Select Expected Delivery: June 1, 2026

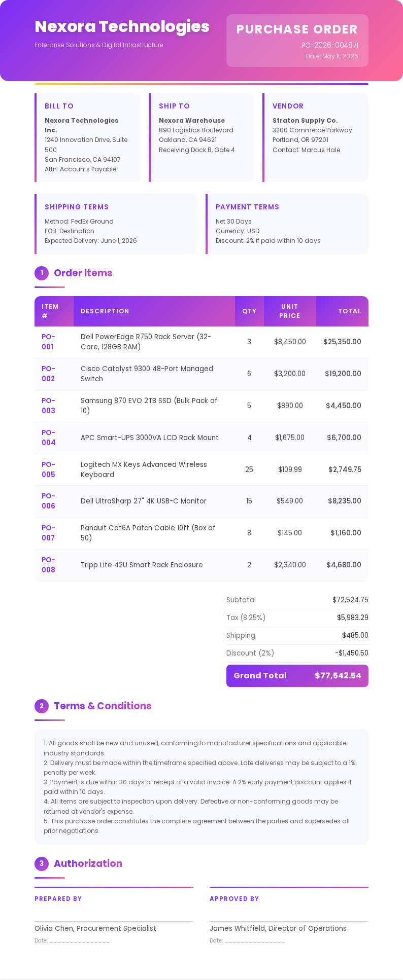click(91, 241)
